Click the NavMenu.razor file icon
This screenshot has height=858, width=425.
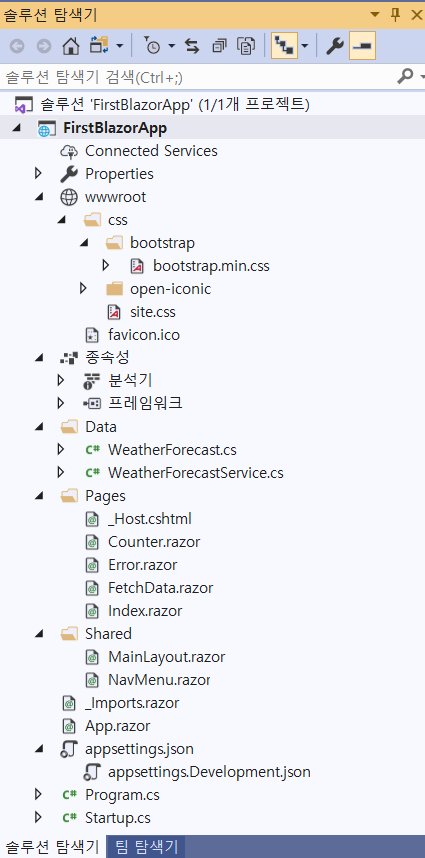pos(92,680)
